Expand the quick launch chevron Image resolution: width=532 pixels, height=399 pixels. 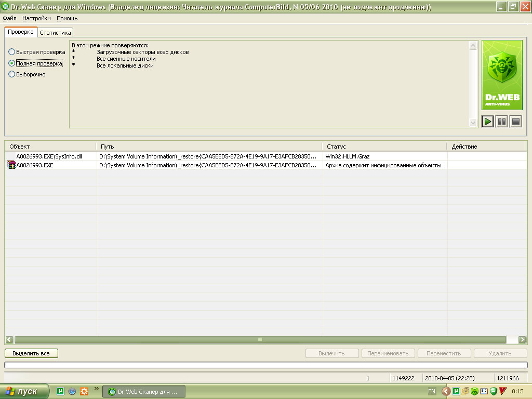(96, 388)
